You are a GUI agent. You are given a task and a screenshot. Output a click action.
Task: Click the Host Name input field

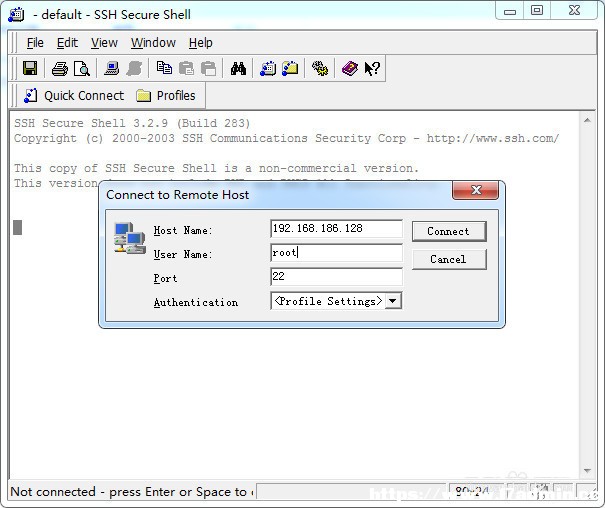pos(336,229)
